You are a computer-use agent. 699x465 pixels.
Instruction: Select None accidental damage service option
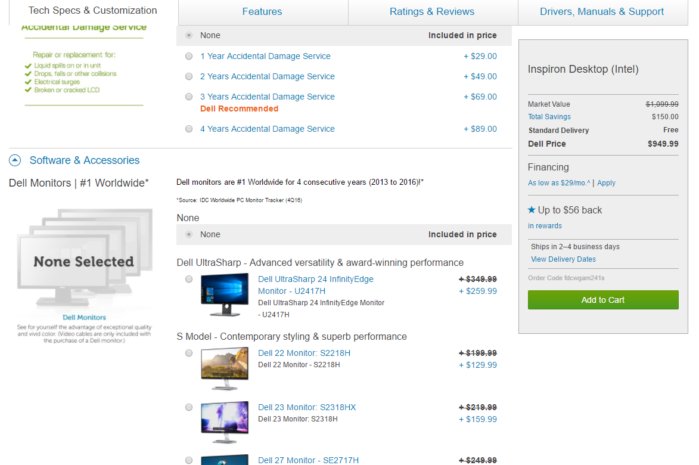(189, 35)
